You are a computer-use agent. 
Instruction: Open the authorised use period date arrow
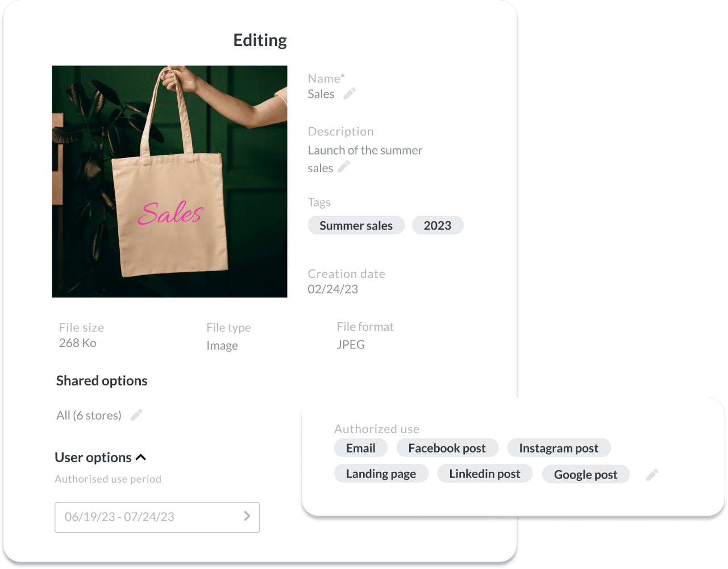coord(247,516)
